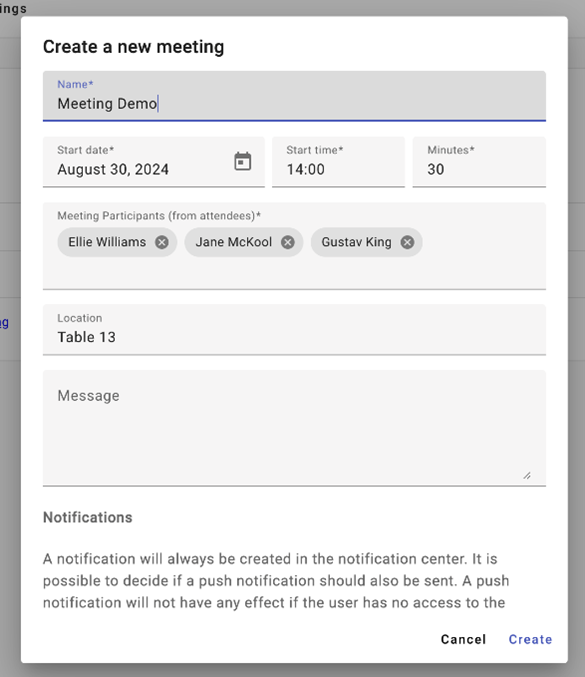
Task: Remove Jane McKool from participants
Action: [288, 243]
